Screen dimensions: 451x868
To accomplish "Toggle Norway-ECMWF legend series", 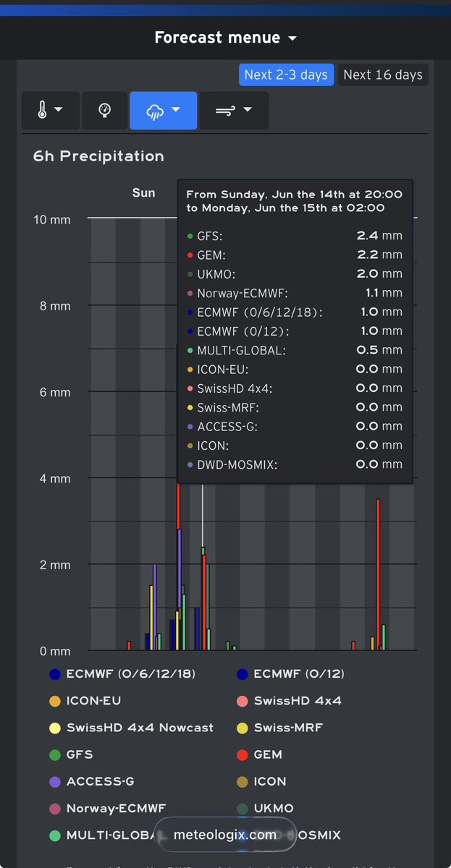I will (106, 807).
